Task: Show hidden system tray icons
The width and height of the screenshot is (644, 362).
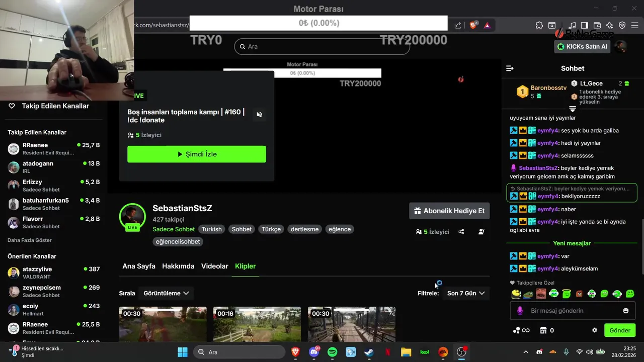Action: pos(526,352)
